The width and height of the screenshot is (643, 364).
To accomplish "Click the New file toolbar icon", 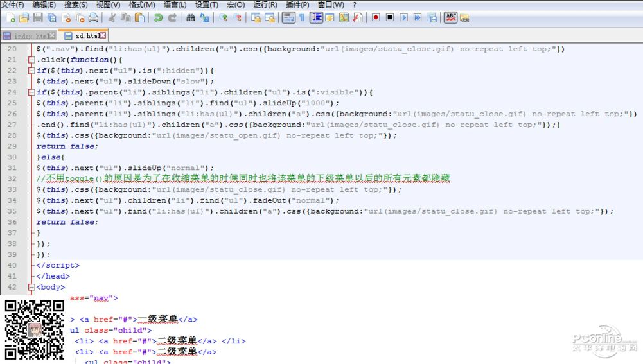I will 10,18.
